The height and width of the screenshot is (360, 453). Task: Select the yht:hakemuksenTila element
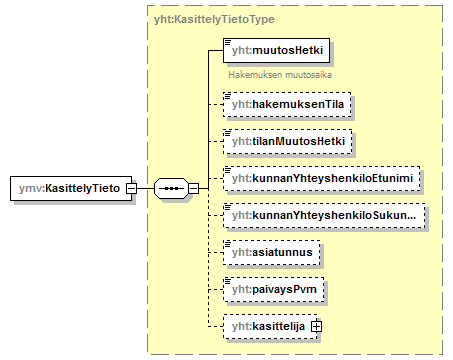287,105
